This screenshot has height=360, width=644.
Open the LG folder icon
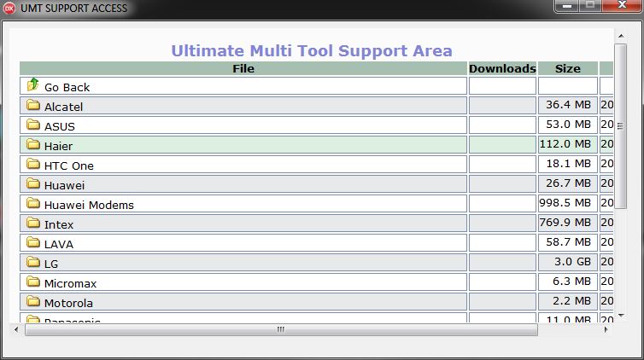tap(33, 262)
